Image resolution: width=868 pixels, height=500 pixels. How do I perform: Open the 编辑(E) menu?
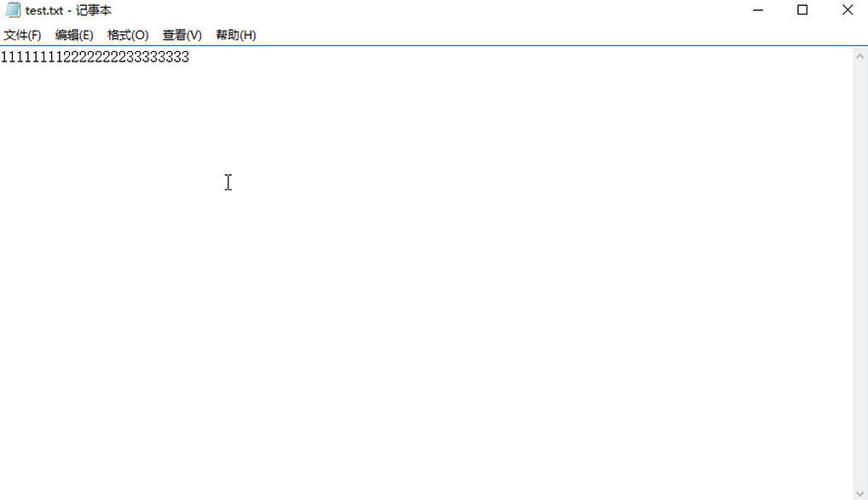click(74, 35)
